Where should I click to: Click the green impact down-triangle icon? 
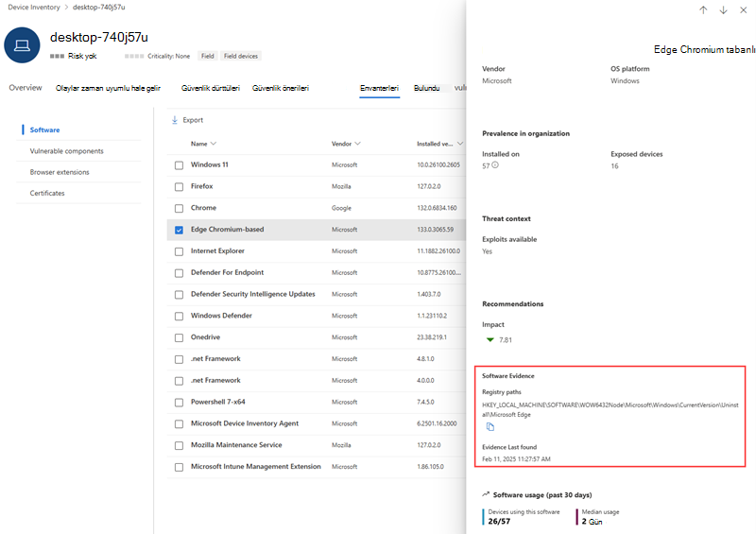[490, 339]
